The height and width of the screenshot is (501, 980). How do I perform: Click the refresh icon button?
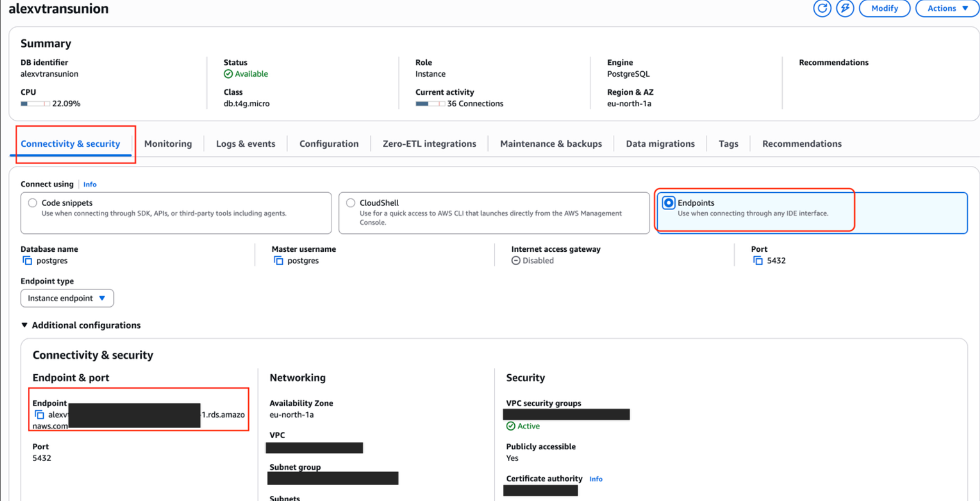pyautogui.click(x=822, y=8)
